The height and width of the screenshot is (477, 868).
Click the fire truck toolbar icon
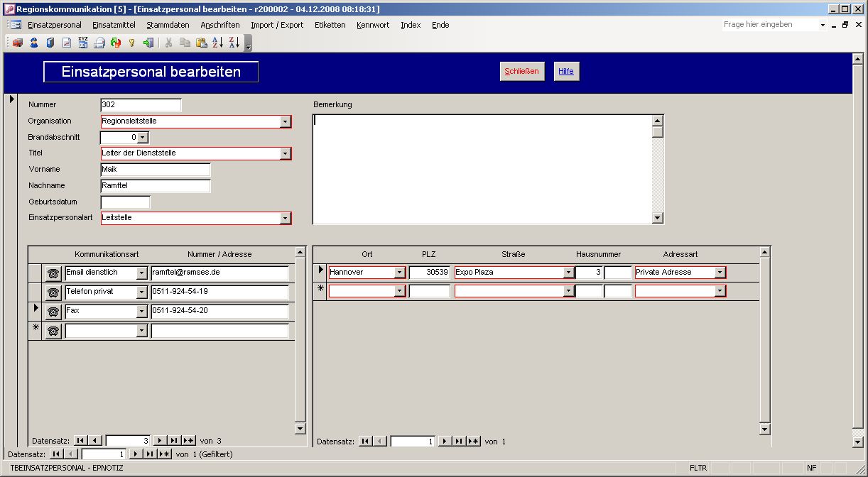point(18,43)
